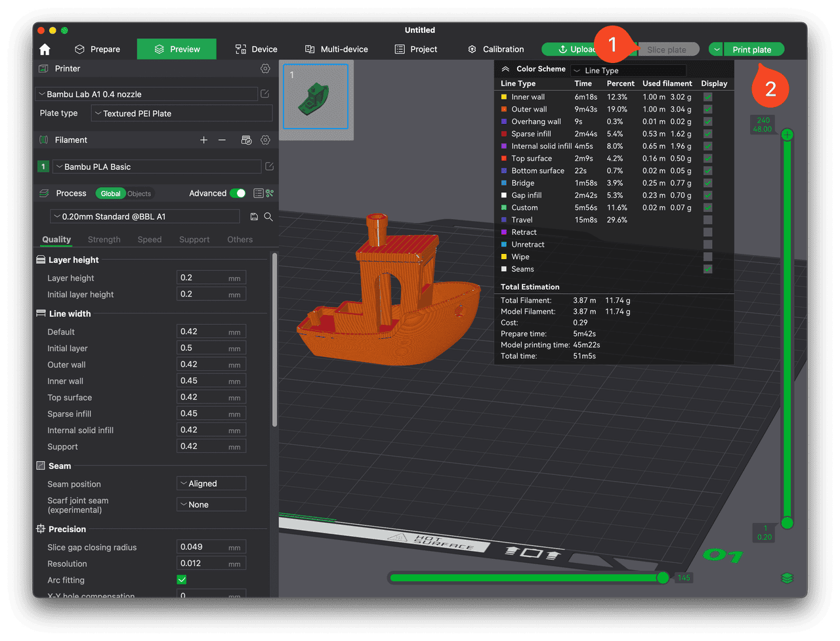Open AMS filament sync icon
The height and width of the screenshot is (641, 840).
click(246, 140)
